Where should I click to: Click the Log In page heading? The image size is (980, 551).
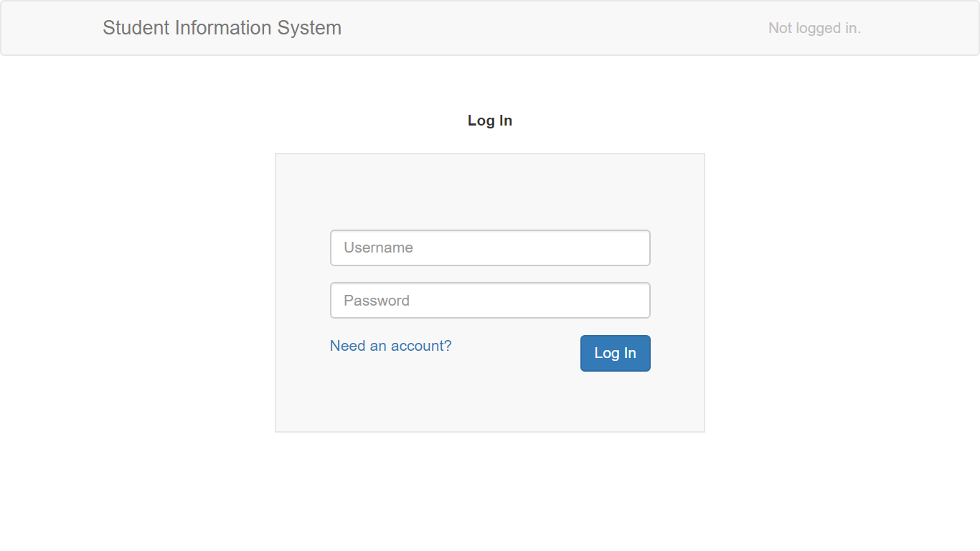tap(490, 121)
